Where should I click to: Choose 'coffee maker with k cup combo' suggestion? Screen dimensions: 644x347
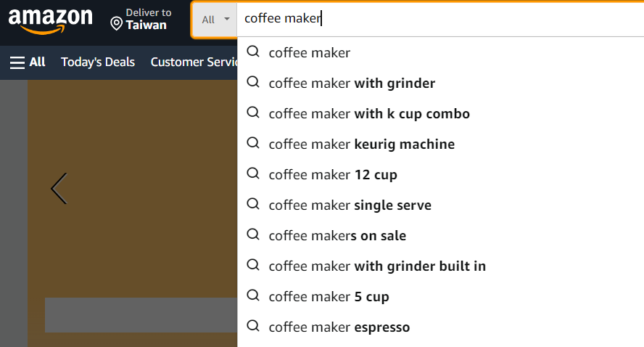point(368,114)
